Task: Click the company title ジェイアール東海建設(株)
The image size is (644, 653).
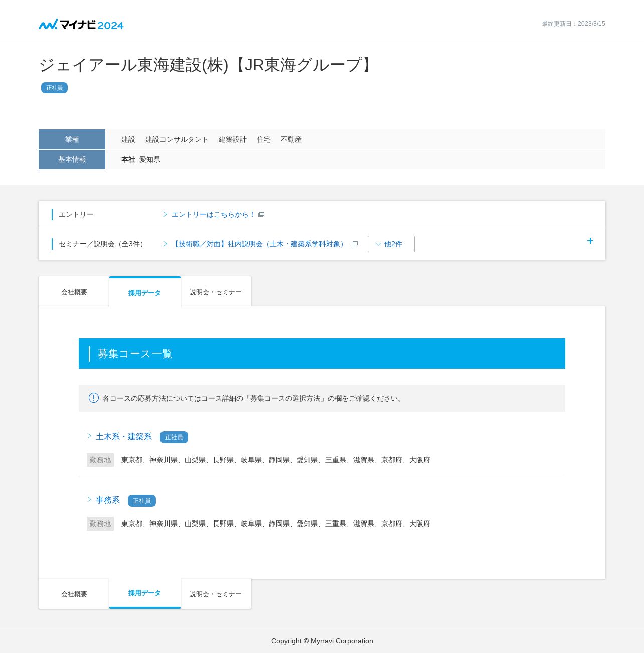Action: [207, 65]
